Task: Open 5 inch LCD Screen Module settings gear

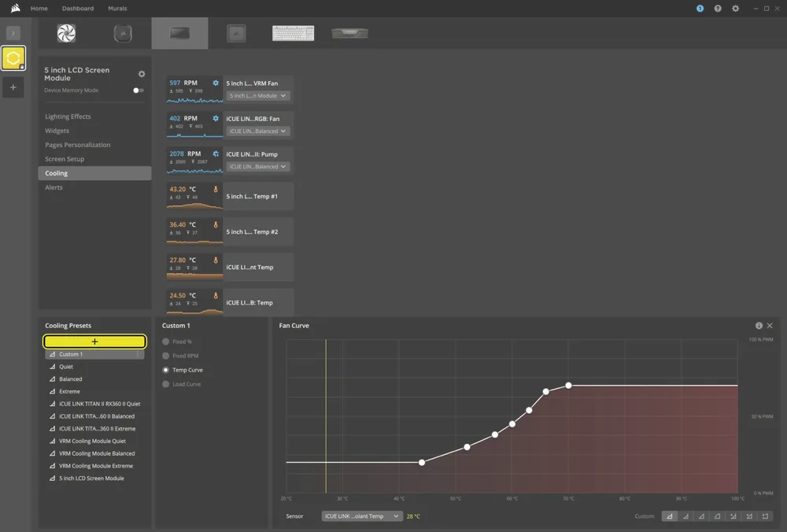Action: tap(142, 74)
